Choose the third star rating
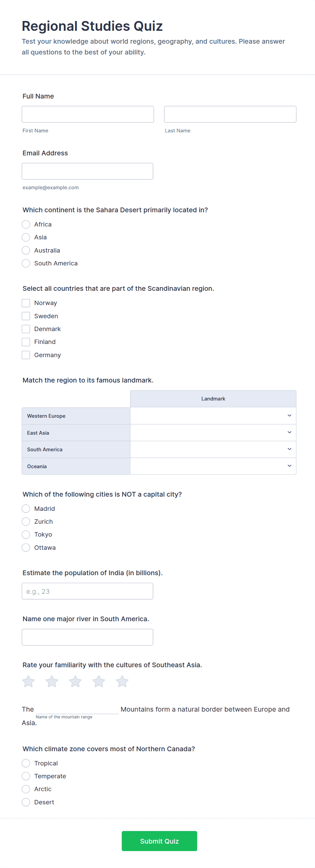 [x=75, y=681]
